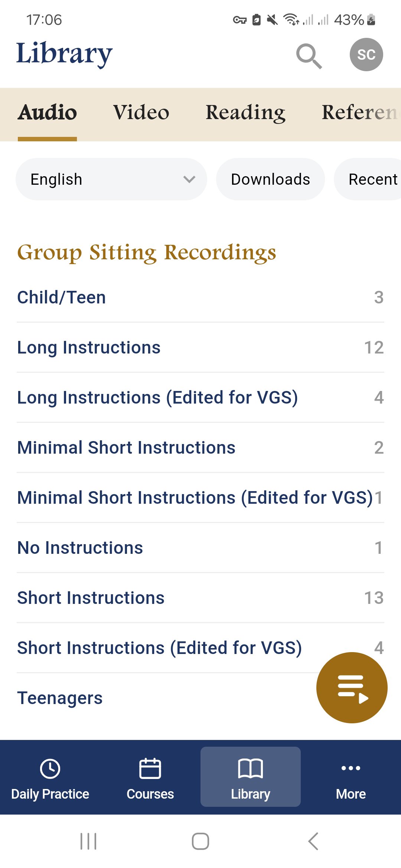Viewport: 401px width, 868px height.
Task: Select the Audio tab
Action: point(47,112)
